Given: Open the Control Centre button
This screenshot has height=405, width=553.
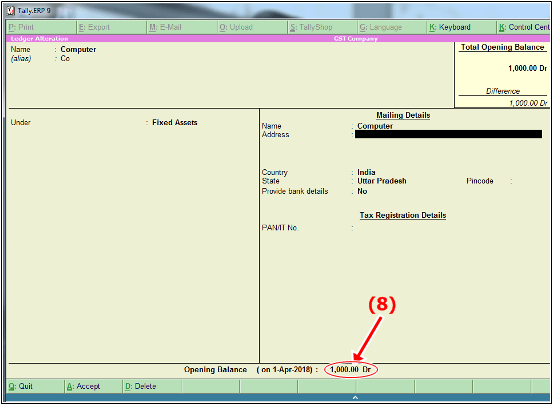Looking at the screenshot, I should click(523, 27).
